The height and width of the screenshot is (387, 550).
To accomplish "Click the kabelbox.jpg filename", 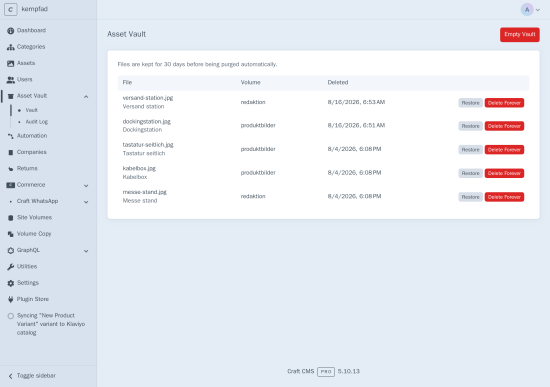I will (x=139, y=168).
